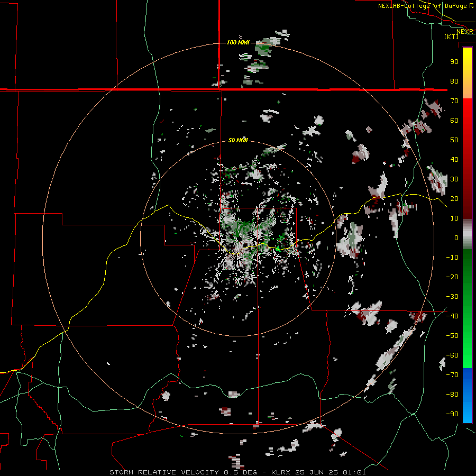Click the -50 value on velocity scale
Viewport: 476px width, 476px height.
[452, 336]
